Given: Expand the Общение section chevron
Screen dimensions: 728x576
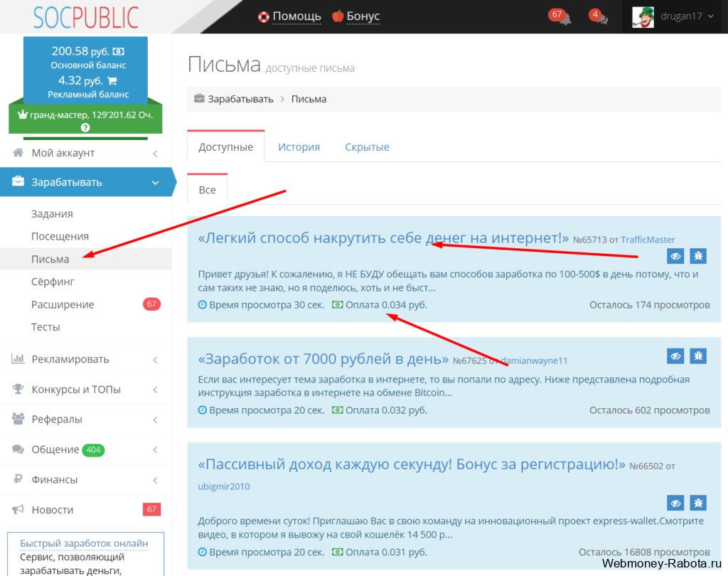Looking at the screenshot, I should pos(156,449).
